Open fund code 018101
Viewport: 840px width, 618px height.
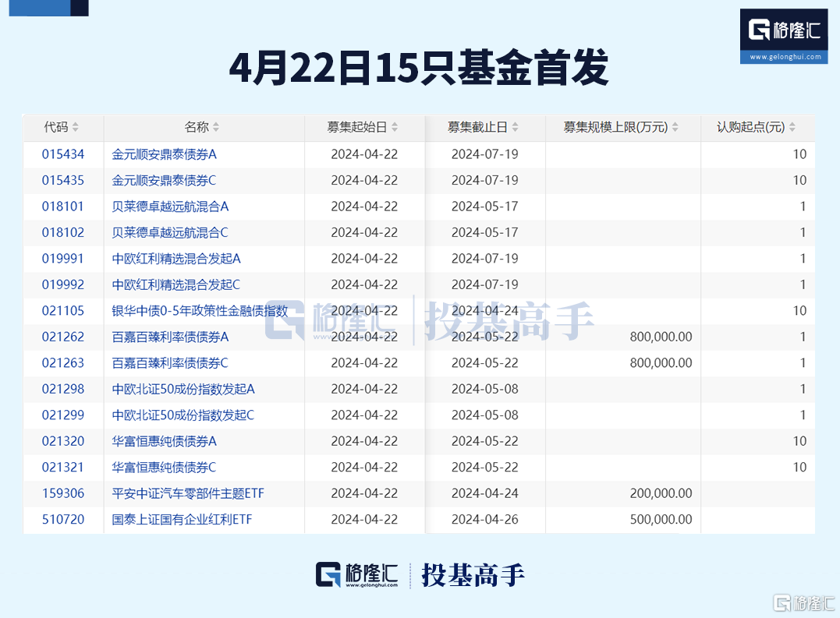coord(63,207)
